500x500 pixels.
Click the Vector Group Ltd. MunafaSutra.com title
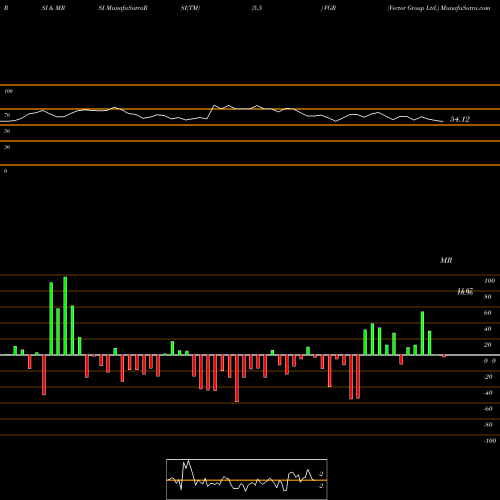(x=439, y=8)
